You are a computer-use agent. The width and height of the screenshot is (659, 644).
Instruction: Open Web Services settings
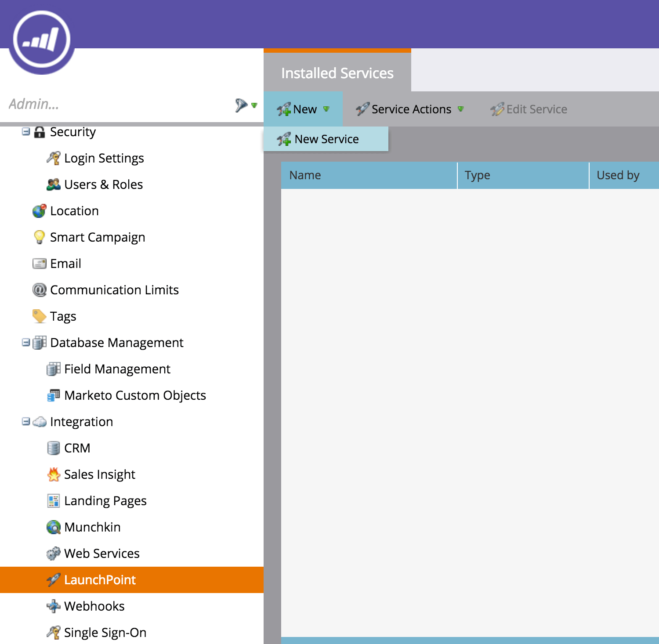coord(101,554)
